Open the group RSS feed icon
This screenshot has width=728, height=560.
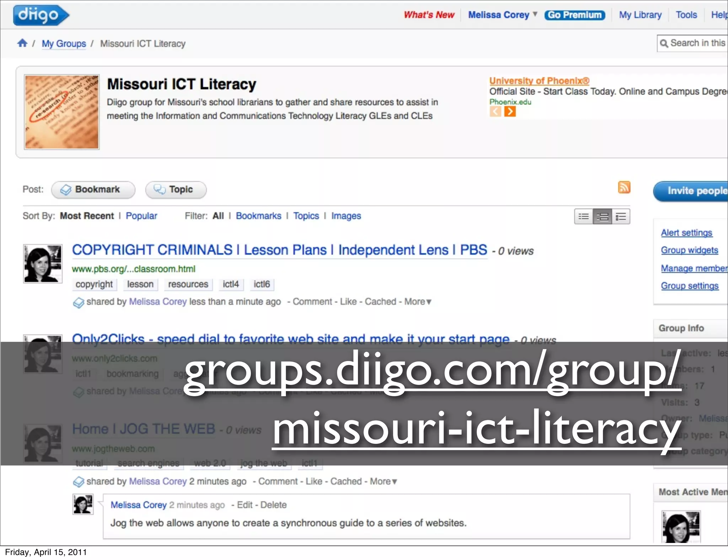point(624,187)
